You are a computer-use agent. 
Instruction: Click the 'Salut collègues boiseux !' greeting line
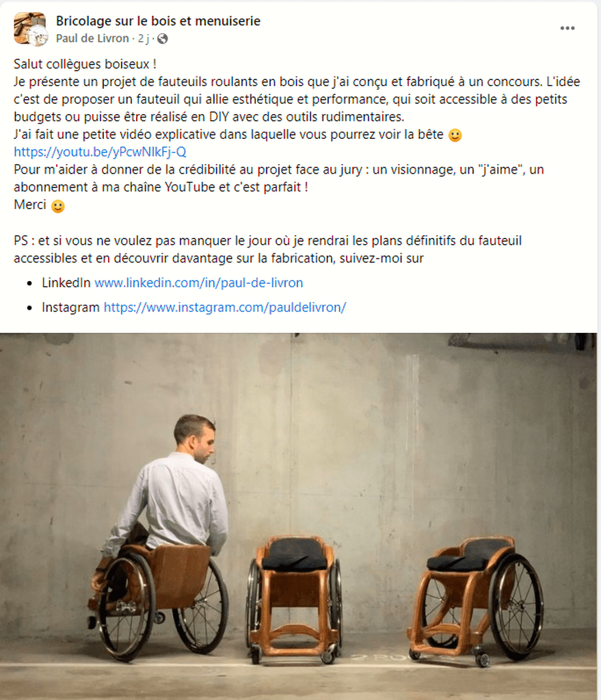(x=85, y=64)
